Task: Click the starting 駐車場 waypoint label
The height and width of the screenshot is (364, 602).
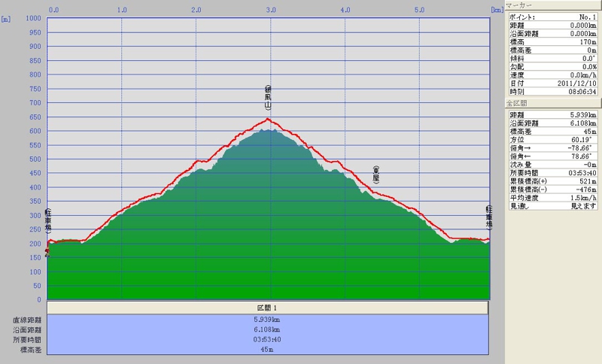Action: click(48, 220)
